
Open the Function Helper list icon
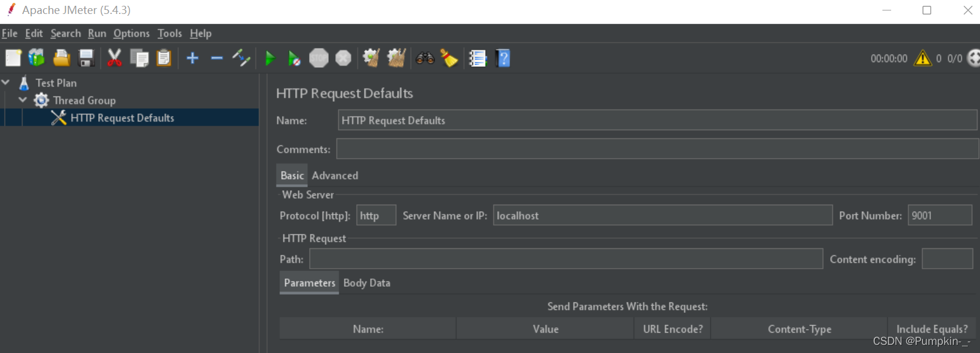(x=478, y=58)
